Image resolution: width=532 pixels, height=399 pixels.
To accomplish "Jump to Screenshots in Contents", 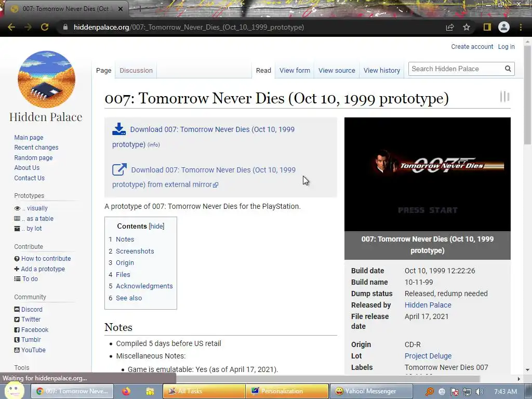I will click(x=135, y=251).
